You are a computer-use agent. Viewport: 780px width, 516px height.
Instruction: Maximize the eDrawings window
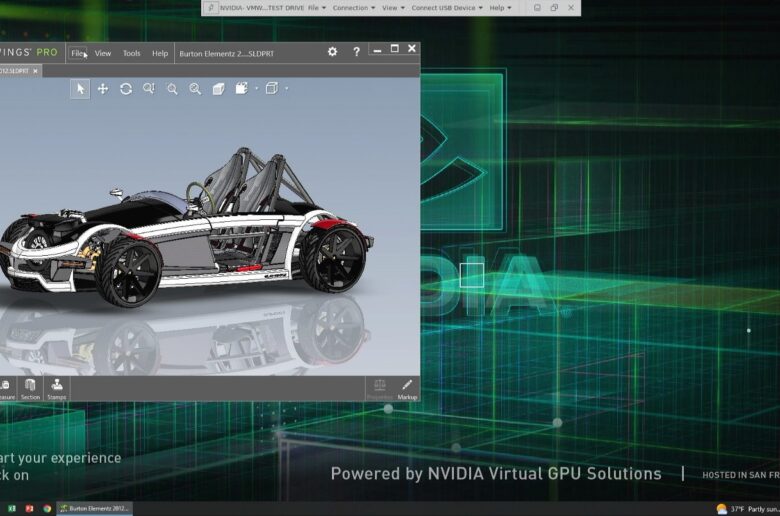[x=394, y=49]
